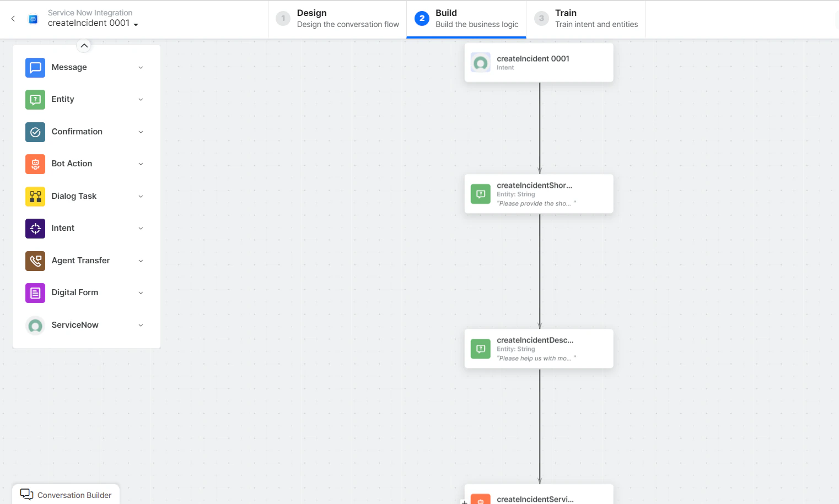Select the ServiceNow integration icon
839x504 pixels.
tap(35, 325)
